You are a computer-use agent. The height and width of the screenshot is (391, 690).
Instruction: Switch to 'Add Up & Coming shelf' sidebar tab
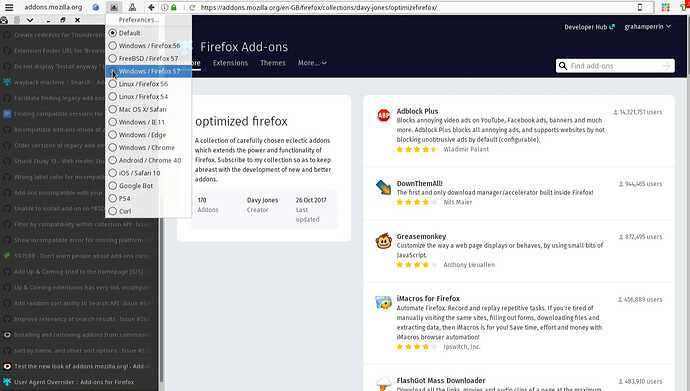click(x=79, y=272)
